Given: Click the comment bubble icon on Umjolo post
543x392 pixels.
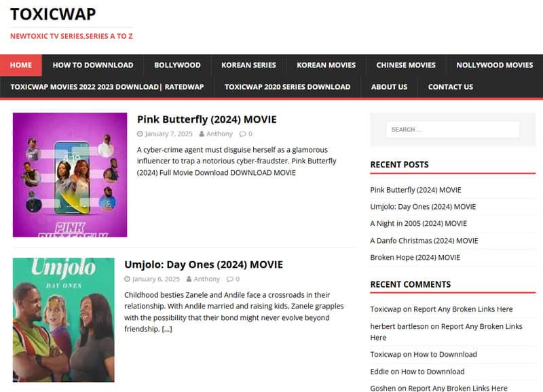Looking at the screenshot, I should 229,279.
